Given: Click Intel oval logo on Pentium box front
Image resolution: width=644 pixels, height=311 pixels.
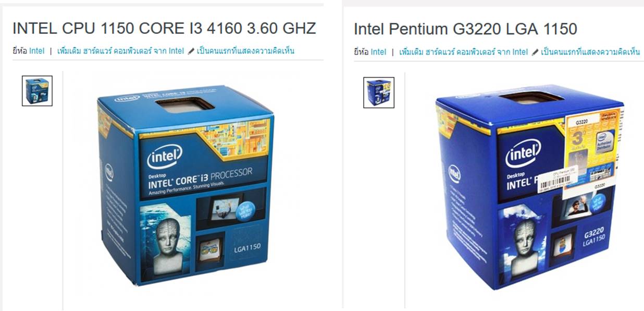Looking at the screenshot, I should [x=523, y=155].
